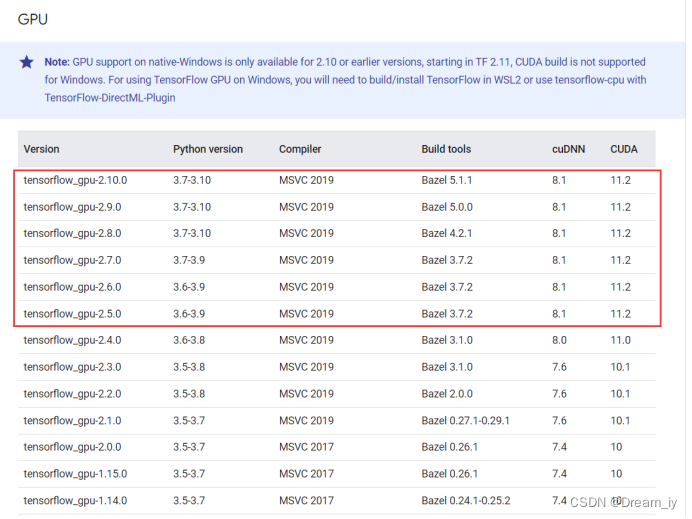This screenshot has height=519, width=692.
Task: Click the tensorflow_gpu-1.14.0 version cell
Action: pos(76,500)
